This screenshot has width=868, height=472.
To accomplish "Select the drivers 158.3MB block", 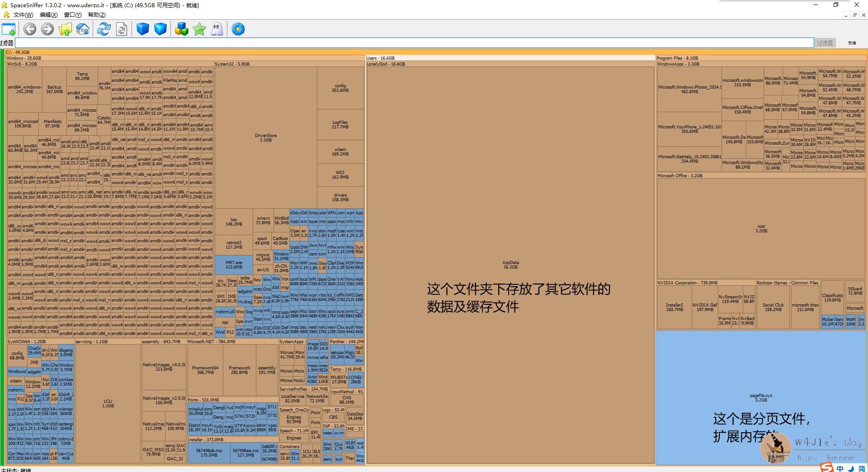I will pos(340,197).
